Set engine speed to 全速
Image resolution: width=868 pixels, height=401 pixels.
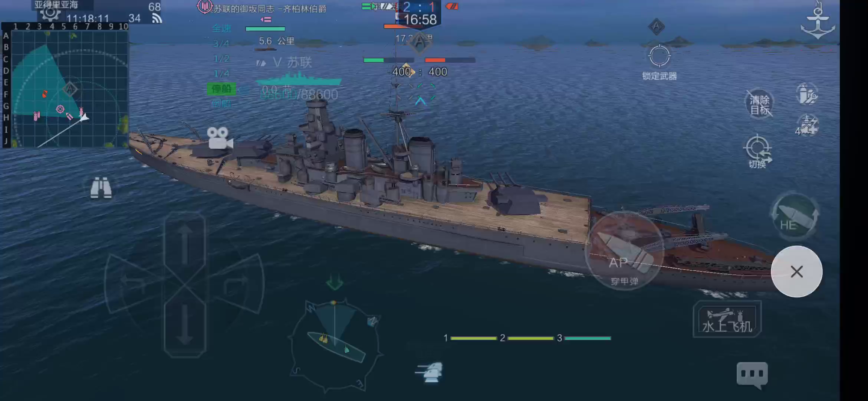(222, 28)
